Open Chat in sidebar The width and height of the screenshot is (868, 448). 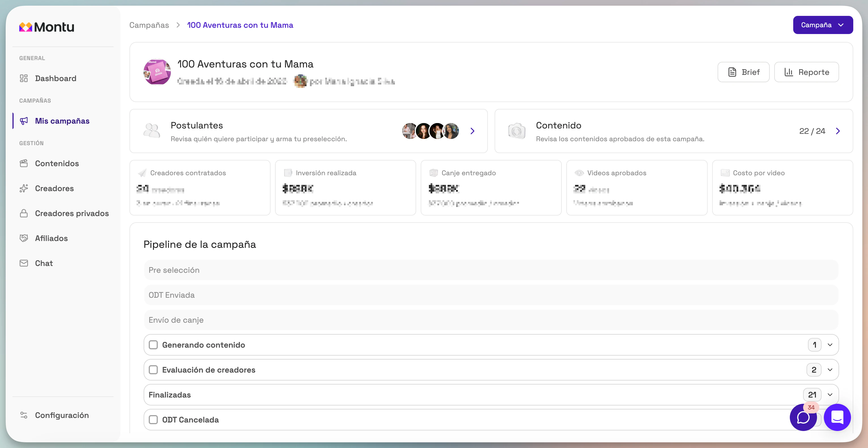pyautogui.click(x=44, y=263)
